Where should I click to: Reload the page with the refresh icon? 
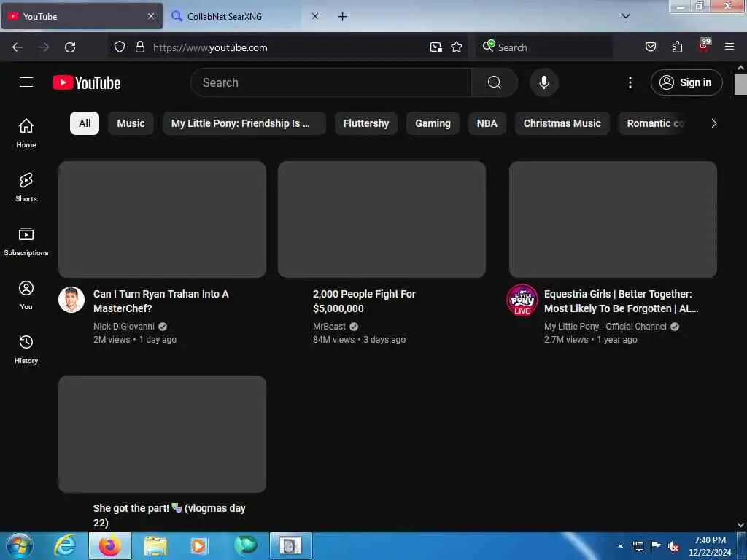tap(70, 47)
